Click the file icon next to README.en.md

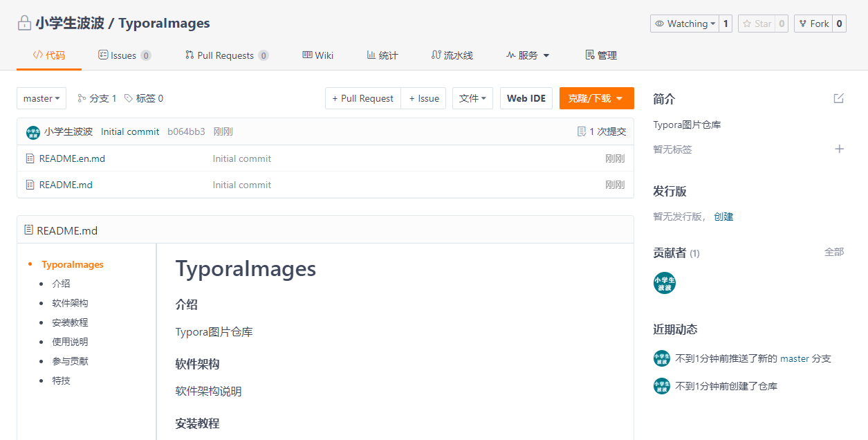(x=30, y=158)
